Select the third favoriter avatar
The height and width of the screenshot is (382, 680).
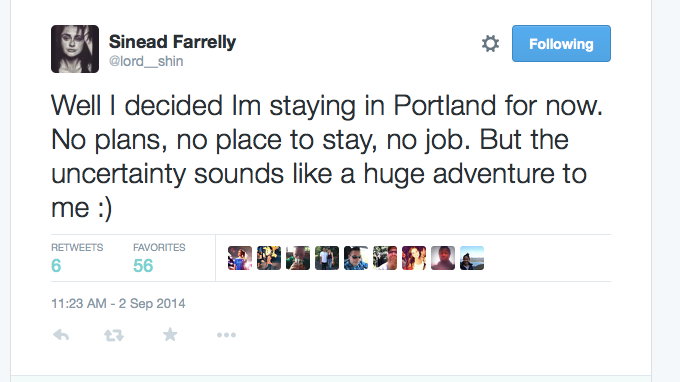click(298, 258)
